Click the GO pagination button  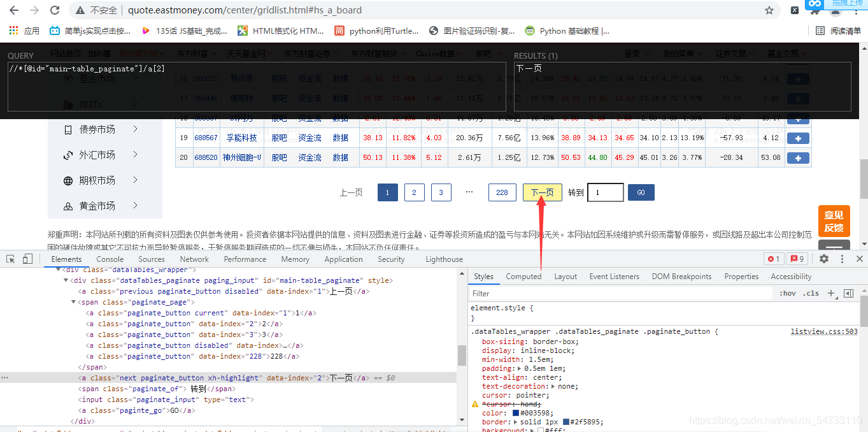pos(641,192)
